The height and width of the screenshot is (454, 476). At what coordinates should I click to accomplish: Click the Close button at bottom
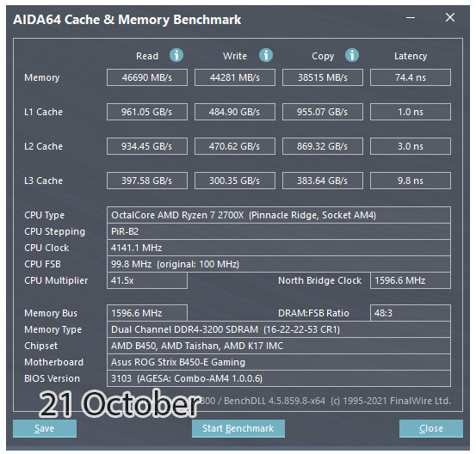coord(430,428)
